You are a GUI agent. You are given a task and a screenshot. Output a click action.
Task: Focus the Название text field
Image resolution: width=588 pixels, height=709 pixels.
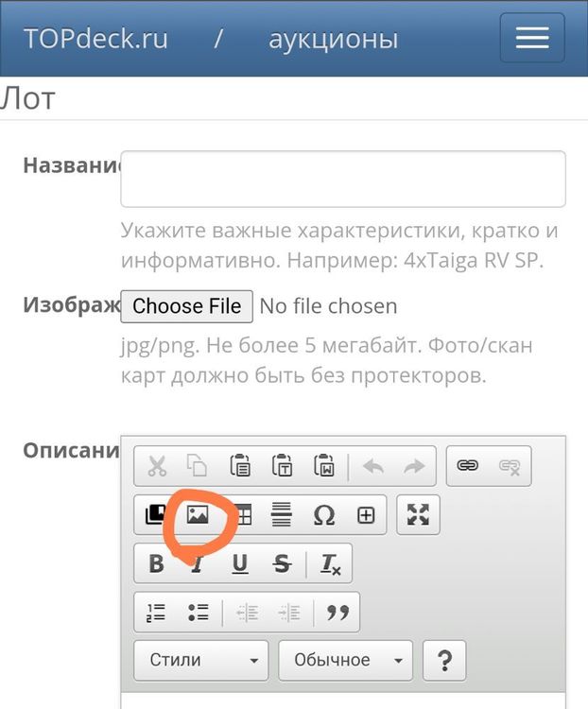(x=343, y=179)
